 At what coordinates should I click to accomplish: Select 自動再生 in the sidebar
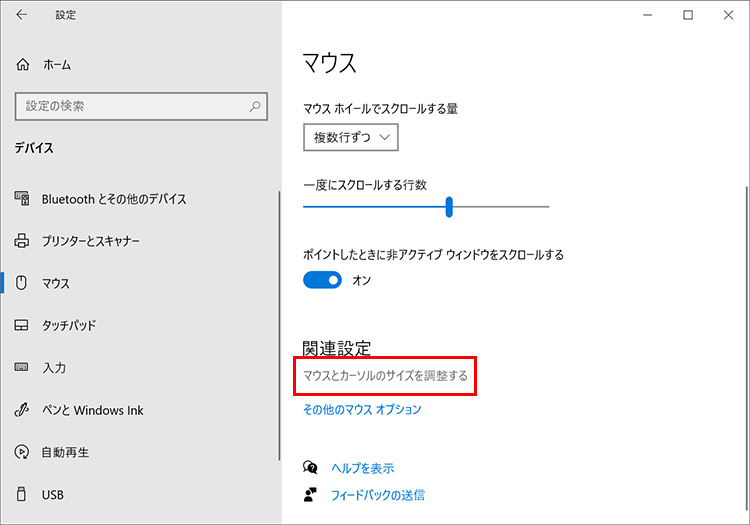[65, 452]
